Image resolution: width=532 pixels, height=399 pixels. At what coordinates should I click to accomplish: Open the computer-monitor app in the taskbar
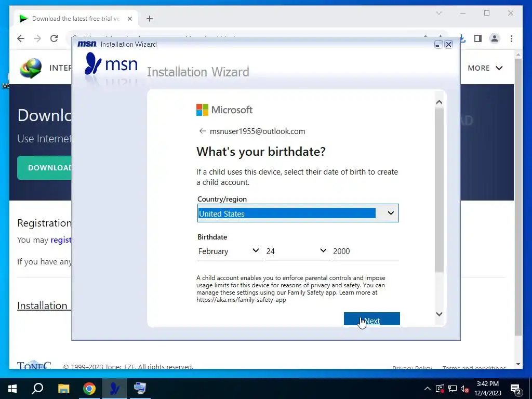point(140,389)
